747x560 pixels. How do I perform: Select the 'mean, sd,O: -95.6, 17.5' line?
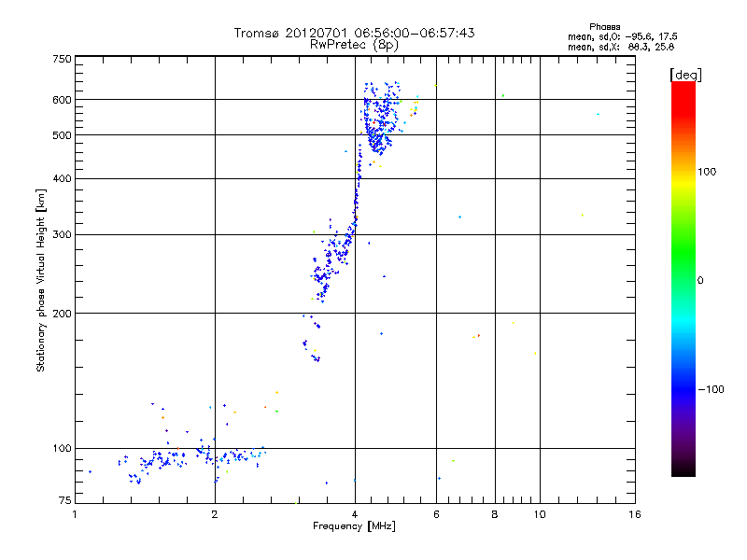click(622, 37)
